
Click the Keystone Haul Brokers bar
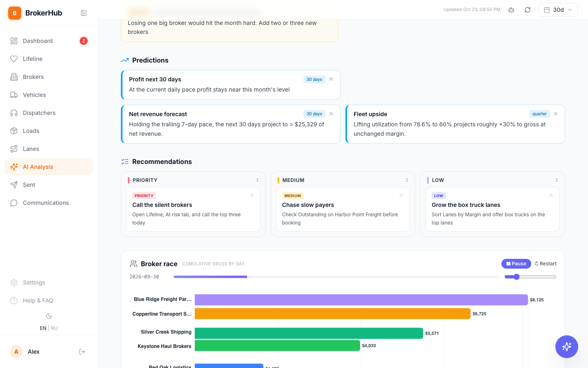(x=278, y=346)
